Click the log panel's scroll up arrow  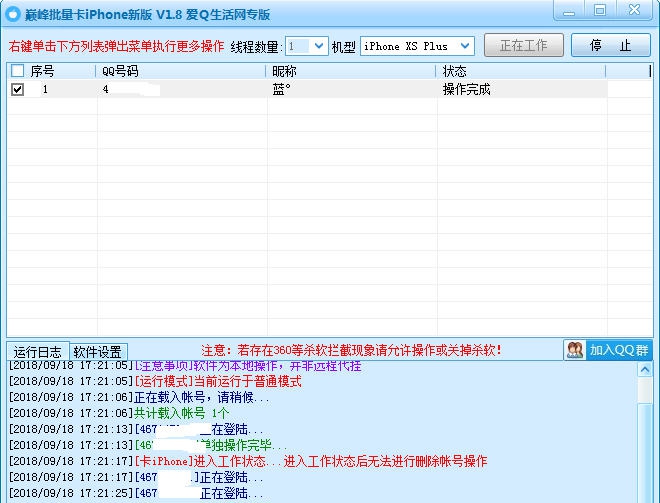click(646, 370)
